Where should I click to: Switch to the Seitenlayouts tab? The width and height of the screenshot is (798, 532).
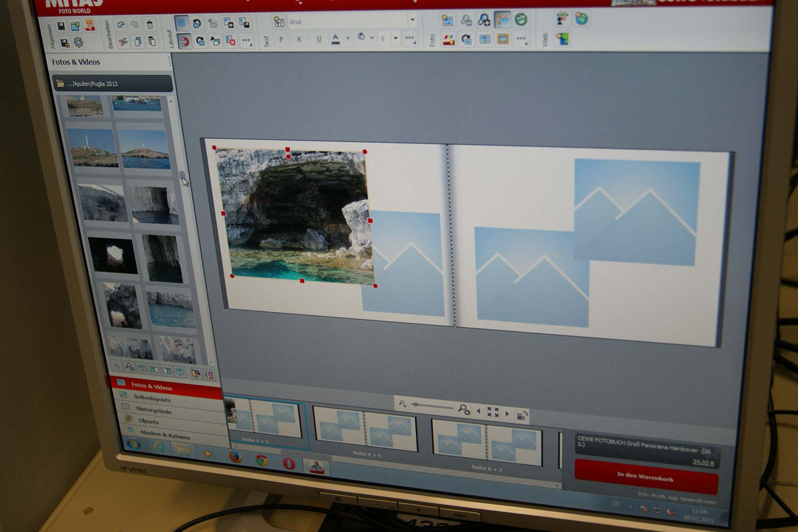tap(153, 398)
